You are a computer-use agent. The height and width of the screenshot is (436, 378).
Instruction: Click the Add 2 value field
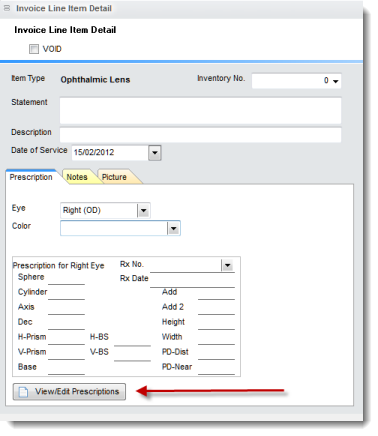click(x=216, y=308)
